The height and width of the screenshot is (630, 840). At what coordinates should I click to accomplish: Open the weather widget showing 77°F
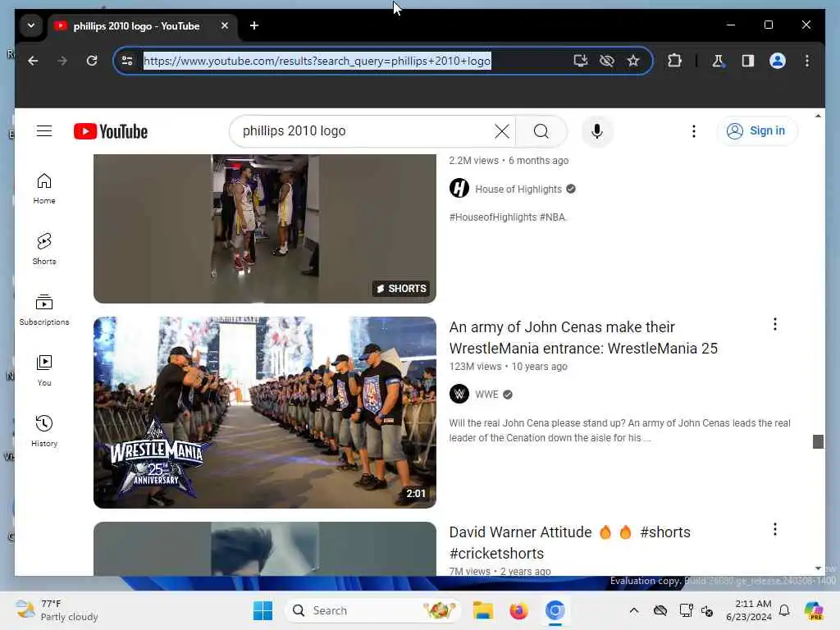(57, 610)
